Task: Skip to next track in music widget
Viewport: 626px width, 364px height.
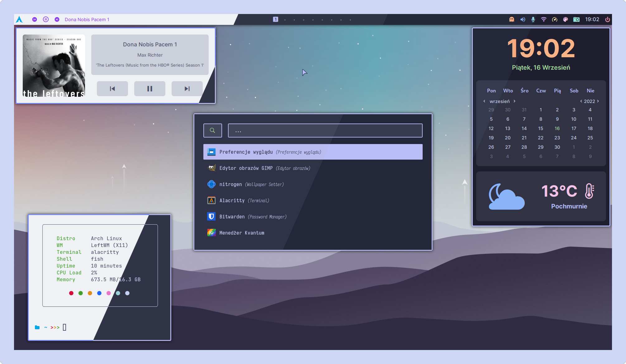Action: (187, 89)
